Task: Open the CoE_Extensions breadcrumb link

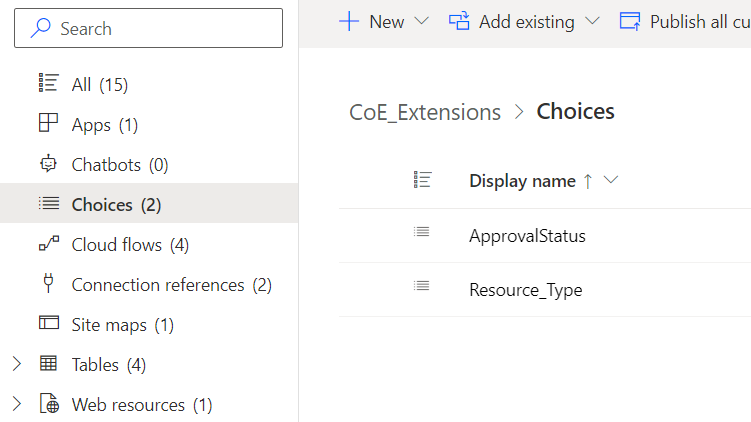Action: [x=425, y=113]
